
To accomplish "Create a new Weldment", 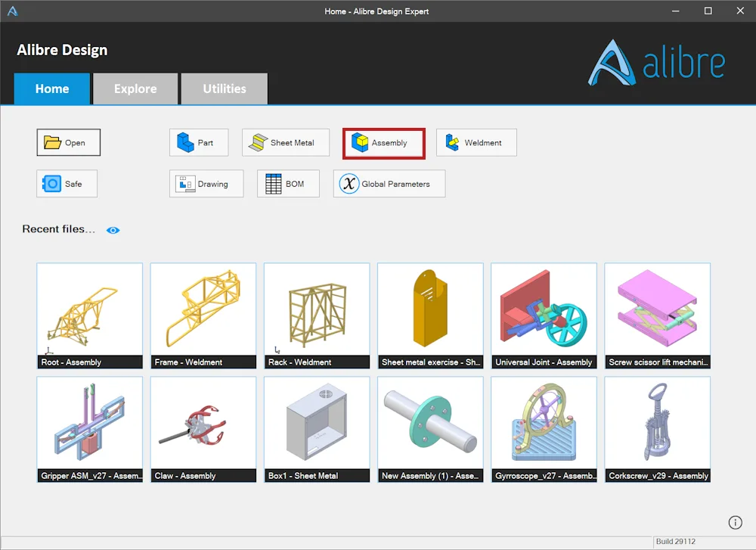I will 476,142.
